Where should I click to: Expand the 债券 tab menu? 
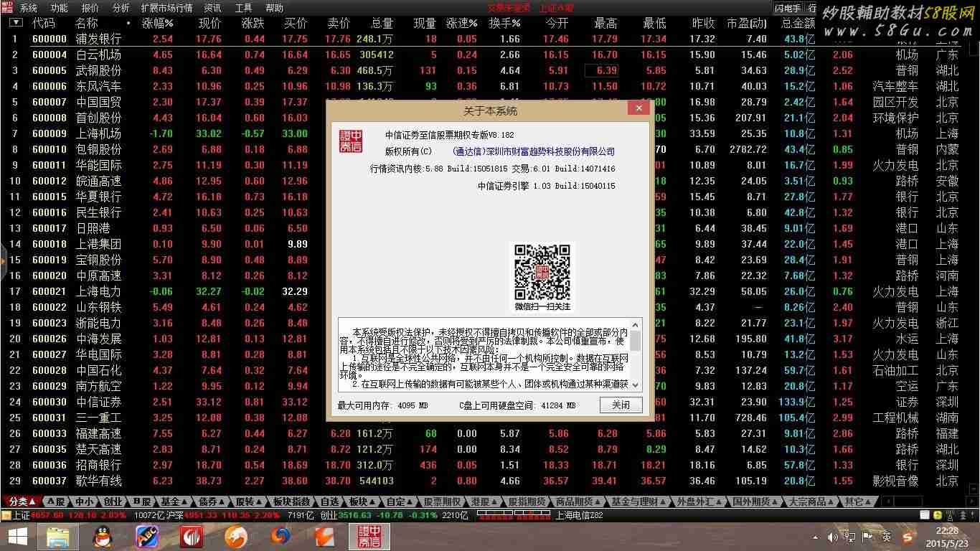coord(212,501)
